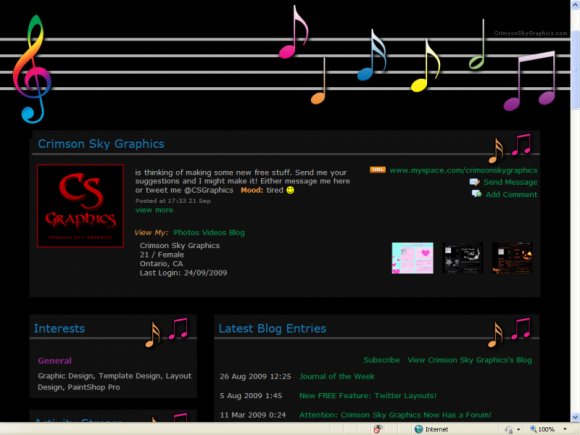This screenshot has width=580, height=435.
Task: Click the orange URL badge icon
Action: click(x=377, y=170)
